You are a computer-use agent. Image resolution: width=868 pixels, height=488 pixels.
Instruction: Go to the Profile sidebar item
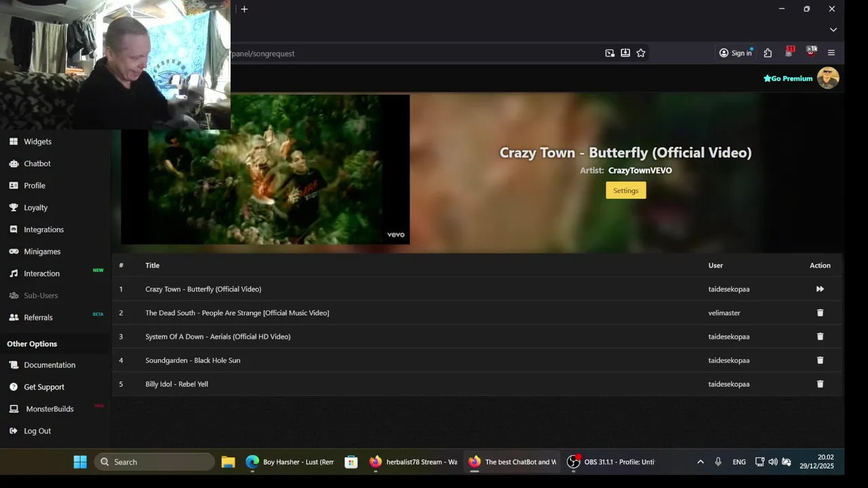tap(35, 186)
